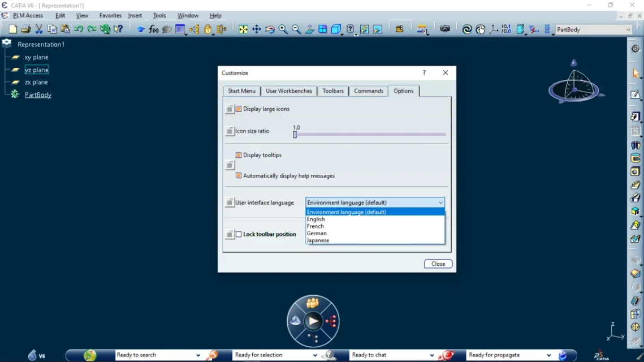This screenshot has width=644, height=362.
Task: Choose German from language list
Action: [375, 233]
